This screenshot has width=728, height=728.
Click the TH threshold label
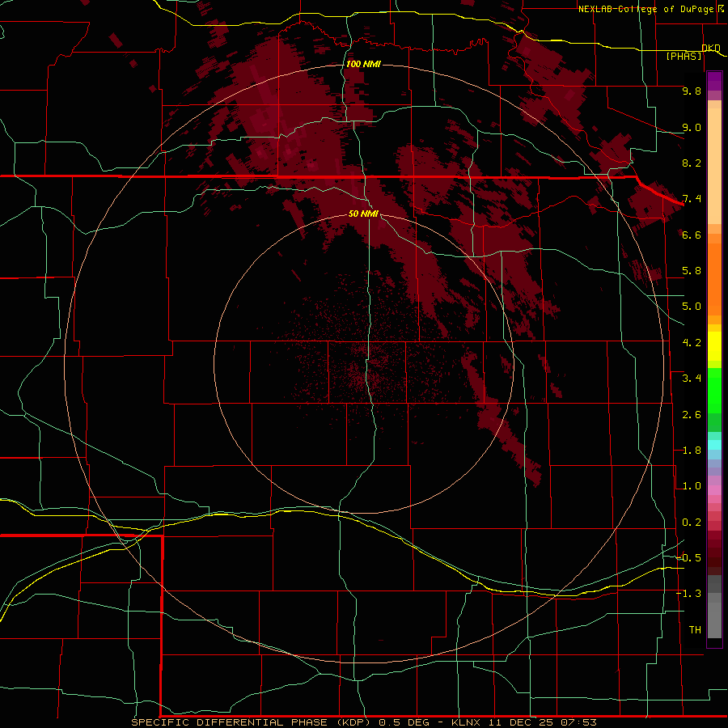point(695,630)
